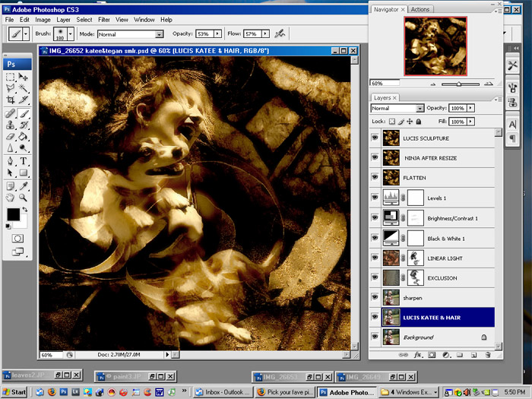Select the Blur tool
Image resolution: width=532 pixels, height=399 pixels.
(11, 148)
